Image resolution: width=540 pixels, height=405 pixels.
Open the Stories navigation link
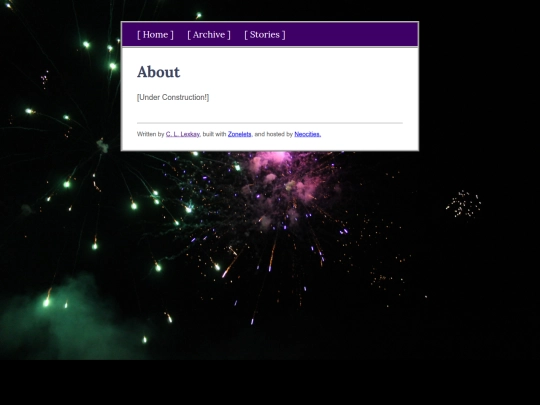tap(265, 34)
